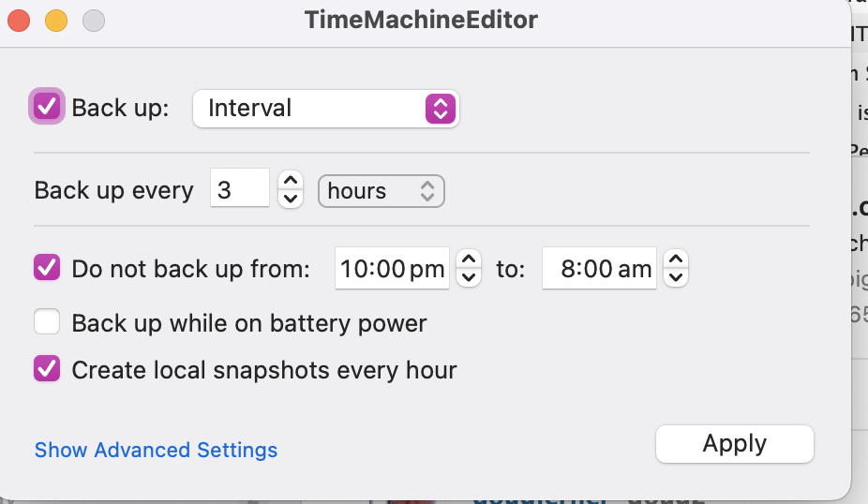Increment start time with up stepper arrow

pyautogui.click(x=468, y=260)
